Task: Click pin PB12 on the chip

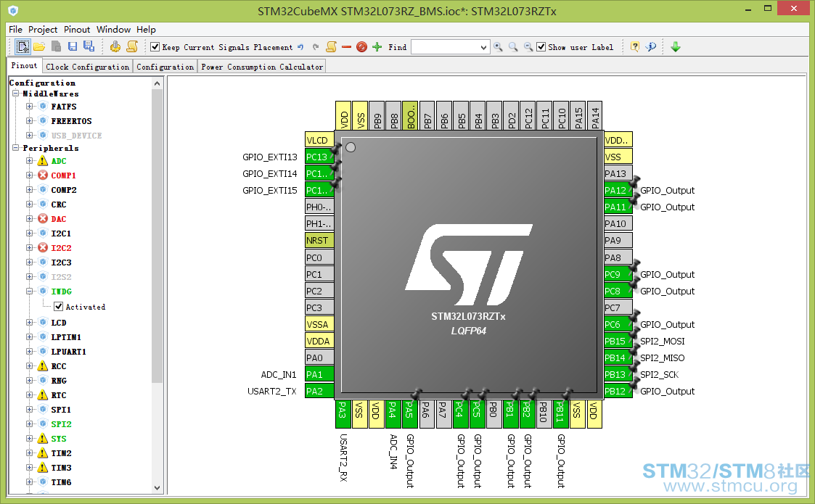Action: click(618, 391)
